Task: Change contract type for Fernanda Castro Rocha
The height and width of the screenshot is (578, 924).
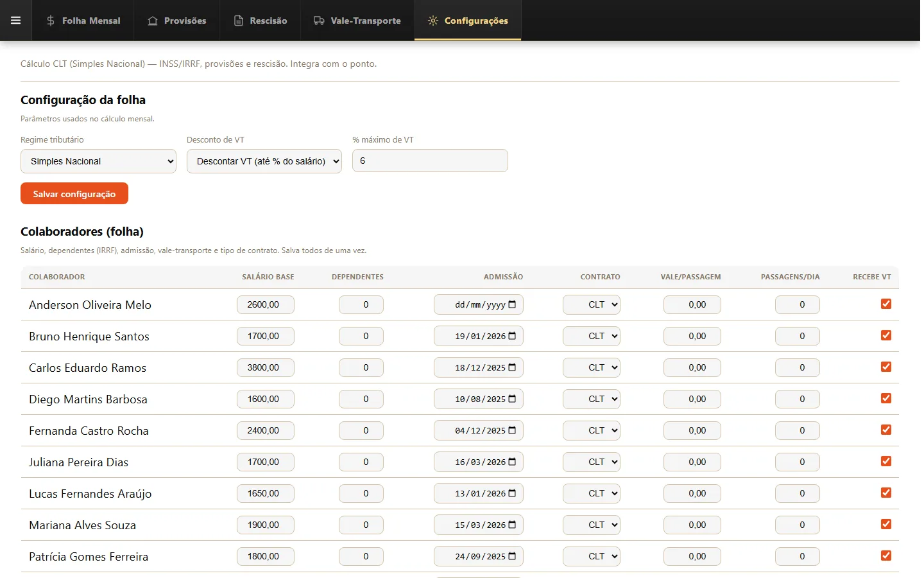Action: (x=592, y=430)
